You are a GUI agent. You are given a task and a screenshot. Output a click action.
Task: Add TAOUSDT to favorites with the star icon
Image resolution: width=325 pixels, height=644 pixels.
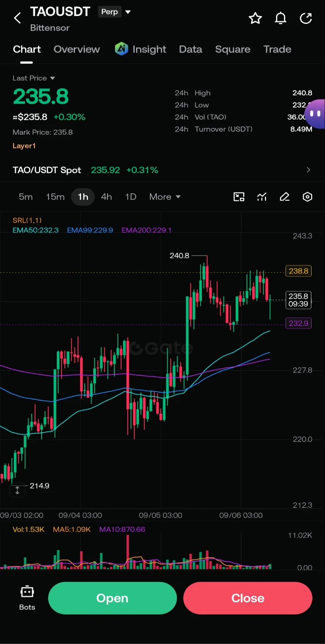255,18
